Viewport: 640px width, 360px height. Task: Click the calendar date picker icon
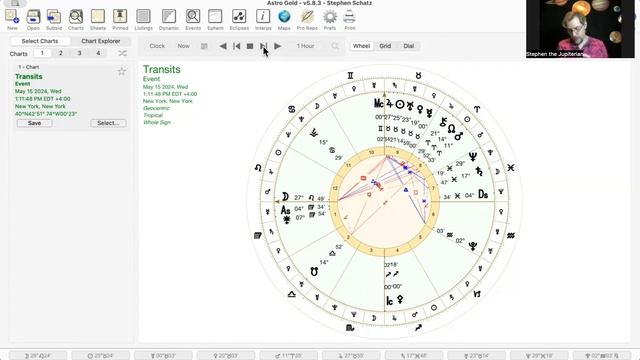coord(204,46)
